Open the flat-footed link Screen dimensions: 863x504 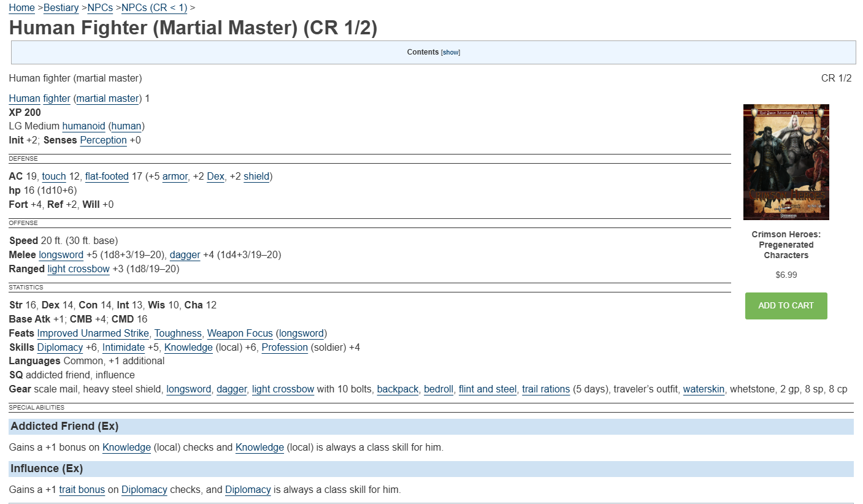click(x=107, y=177)
